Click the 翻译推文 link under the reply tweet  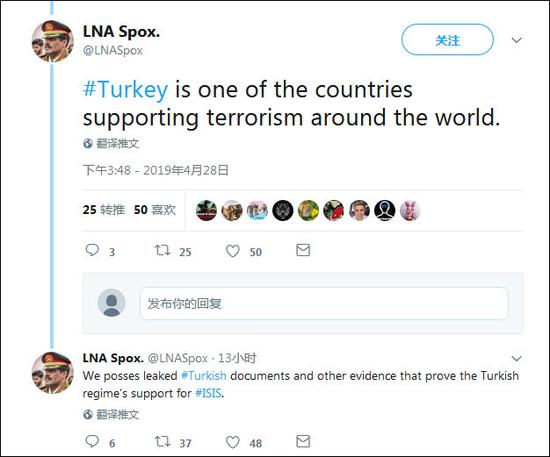[118, 415]
